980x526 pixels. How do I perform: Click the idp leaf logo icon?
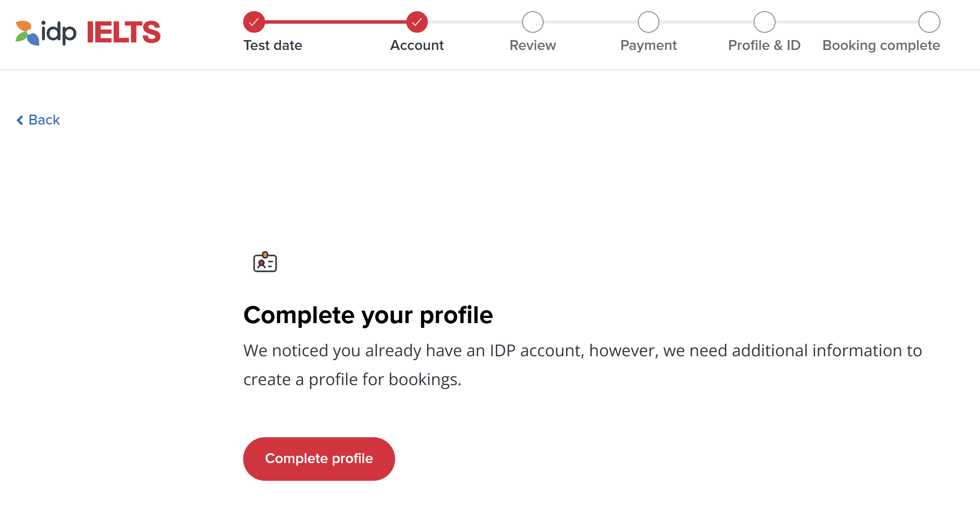pyautogui.click(x=27, y=33)
